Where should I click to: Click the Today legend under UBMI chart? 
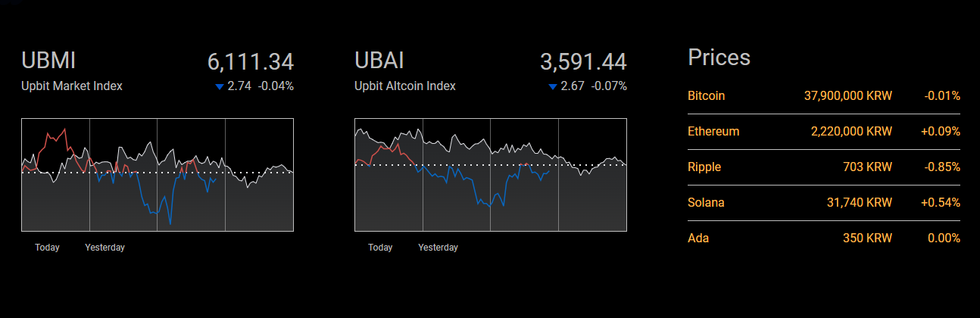[47, 248]
